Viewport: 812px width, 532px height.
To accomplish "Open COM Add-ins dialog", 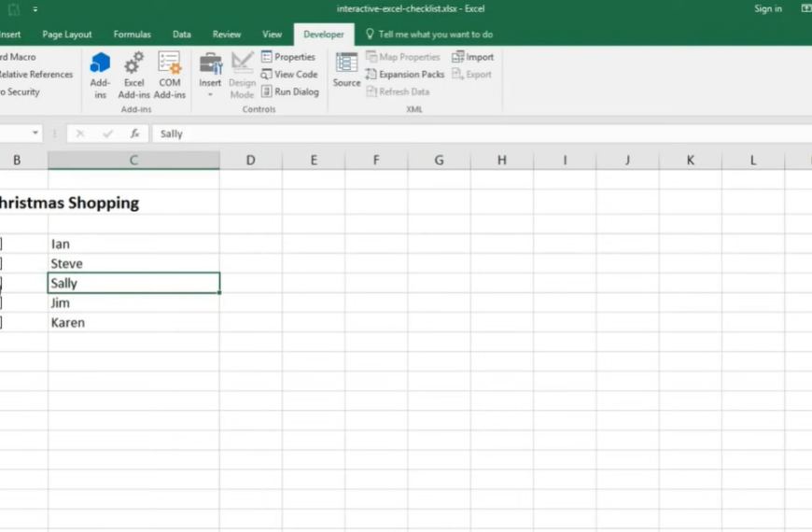I will tap(169, 76).
